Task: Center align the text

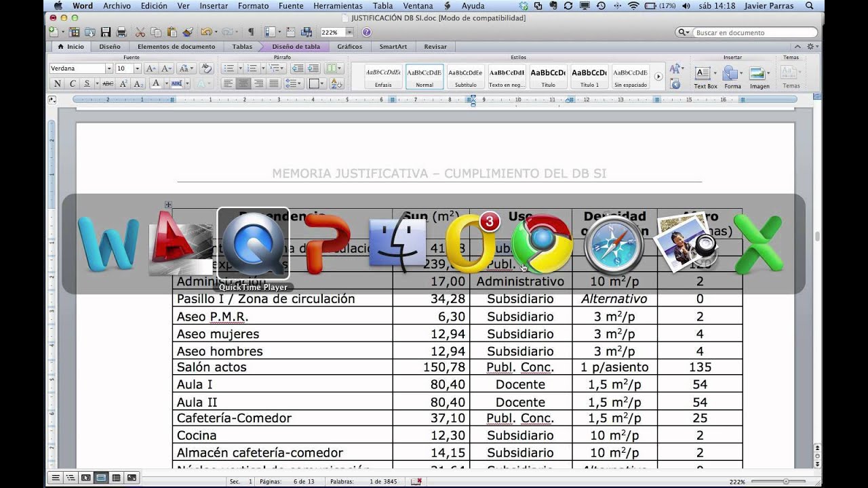Action: pos(243,83)
